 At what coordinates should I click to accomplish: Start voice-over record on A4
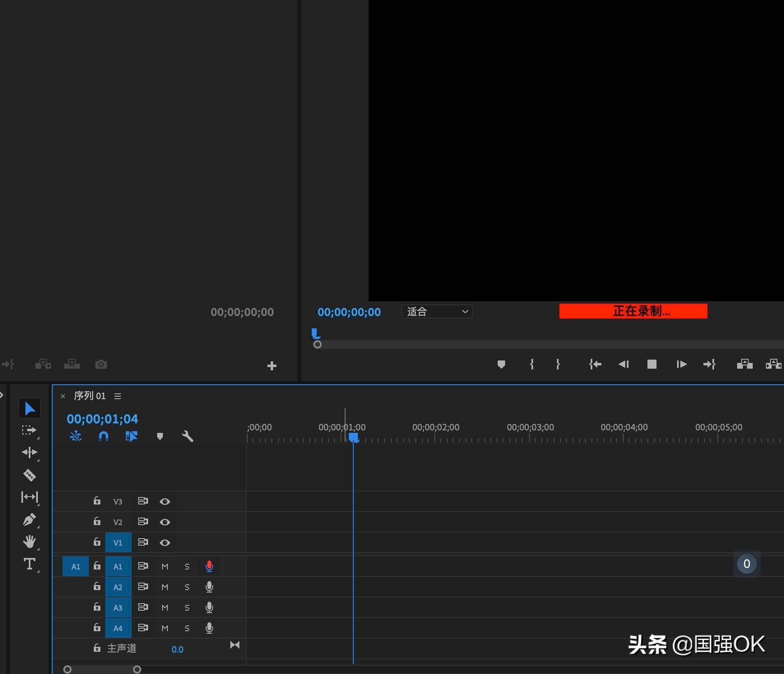pos(209,628)
